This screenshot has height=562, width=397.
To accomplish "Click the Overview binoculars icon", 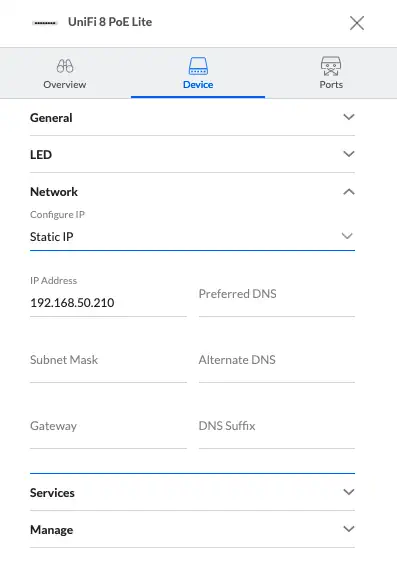I will [x=65, y=66].
